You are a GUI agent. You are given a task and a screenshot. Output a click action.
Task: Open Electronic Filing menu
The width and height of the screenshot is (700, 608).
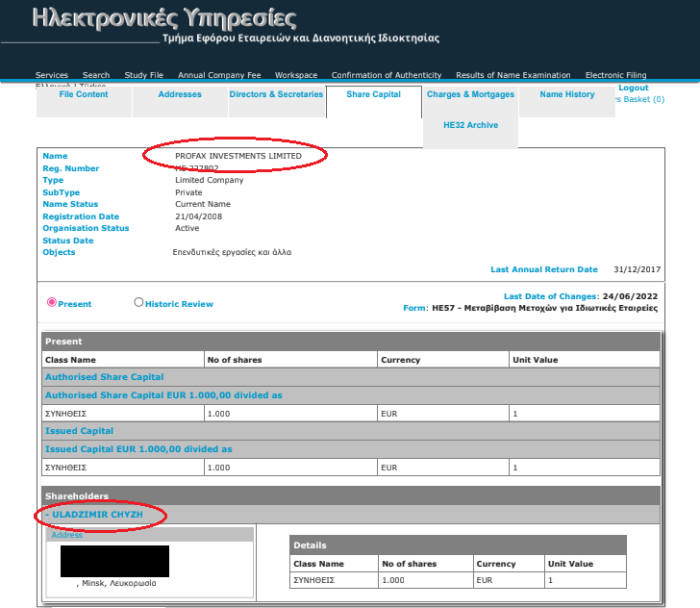(615, 75)
